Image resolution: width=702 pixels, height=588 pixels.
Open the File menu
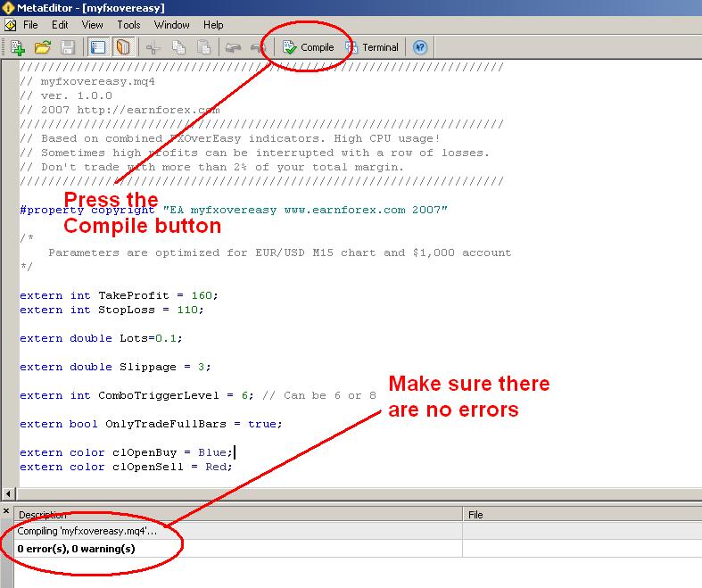[30, 25]
